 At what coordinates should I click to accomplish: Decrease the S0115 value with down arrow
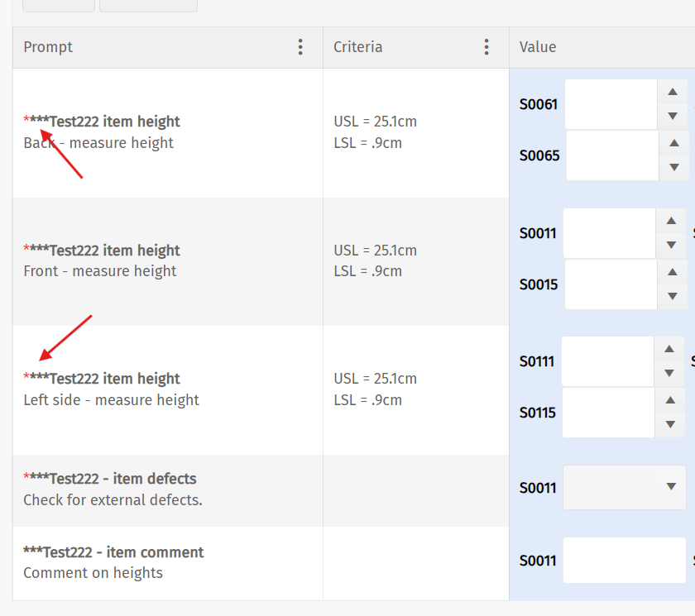tap(670, 424)
